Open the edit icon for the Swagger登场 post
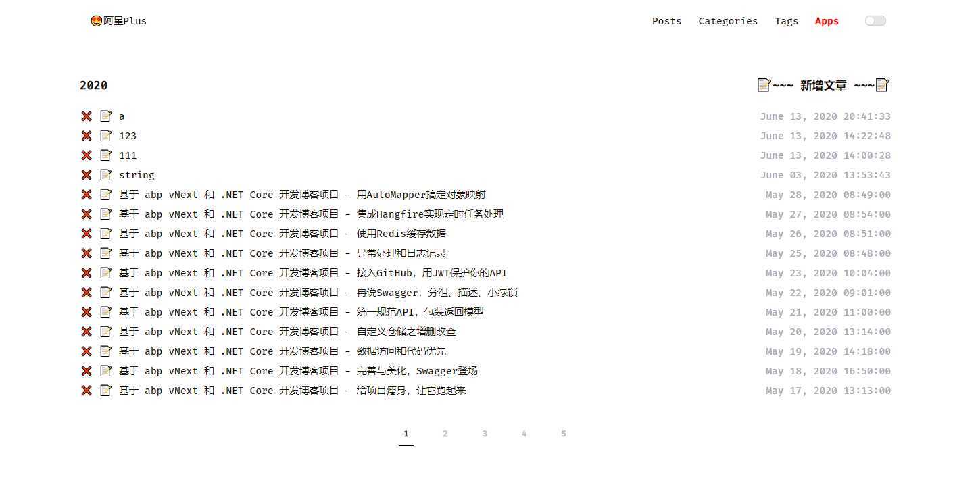The width and height of the screenshot is (980, 477). click(106, 370)
